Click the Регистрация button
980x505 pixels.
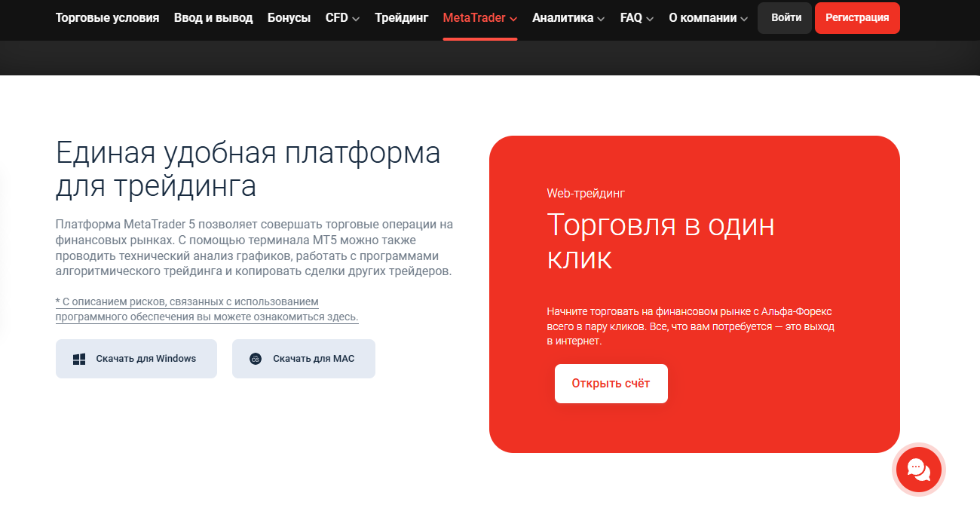tap(857, 18)
